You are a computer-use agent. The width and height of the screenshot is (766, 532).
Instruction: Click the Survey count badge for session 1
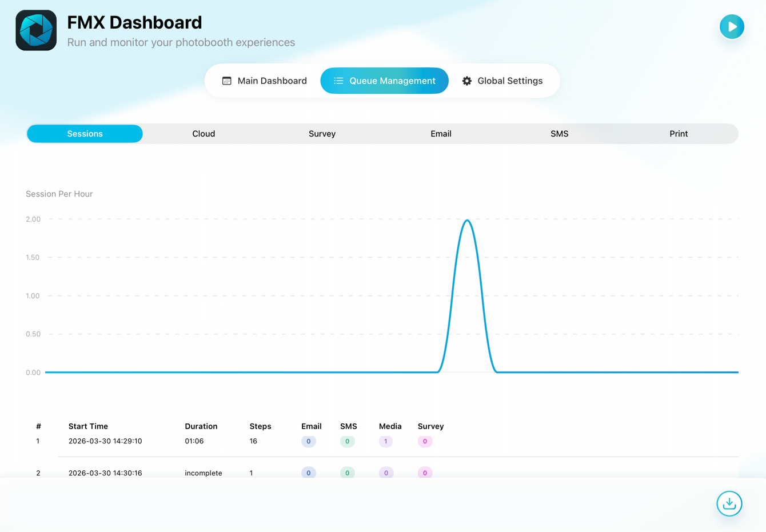(425, 441)
